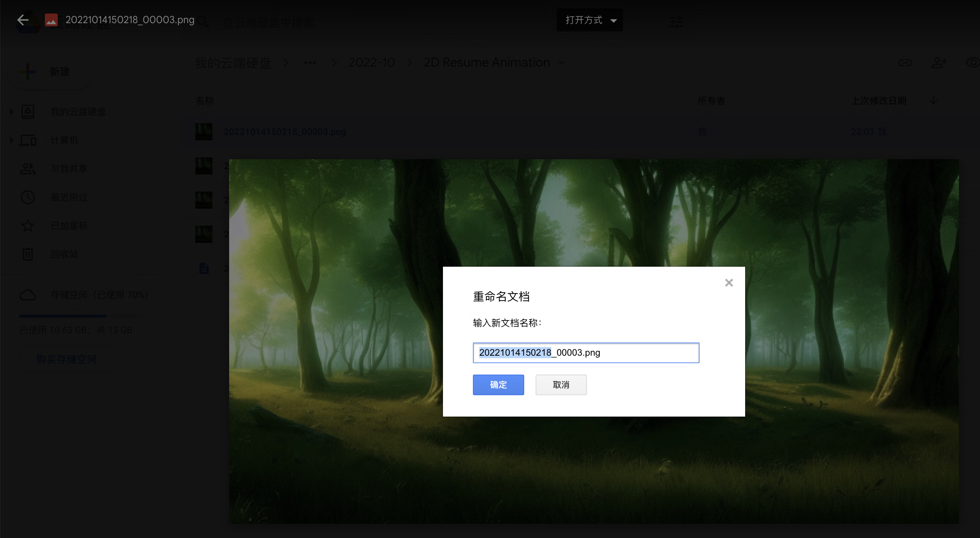Click the red image file icon

tap(51, 20)
